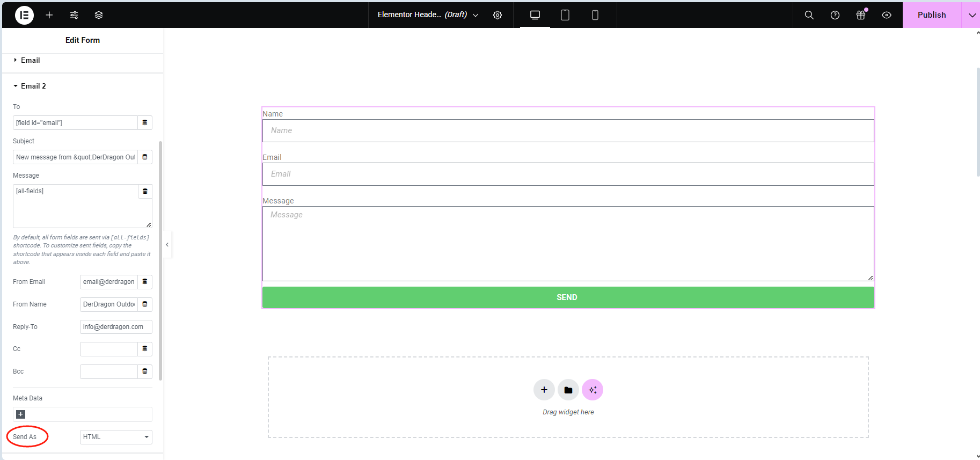This screenshot has width=980, height=460.
Task: Click the green SEND button
Action: pos(568,297)
